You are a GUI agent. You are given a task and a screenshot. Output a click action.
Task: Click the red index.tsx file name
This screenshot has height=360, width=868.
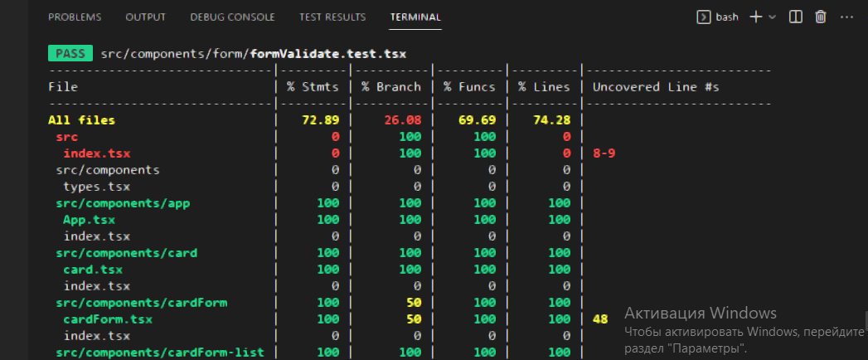[x=97, y=153]
